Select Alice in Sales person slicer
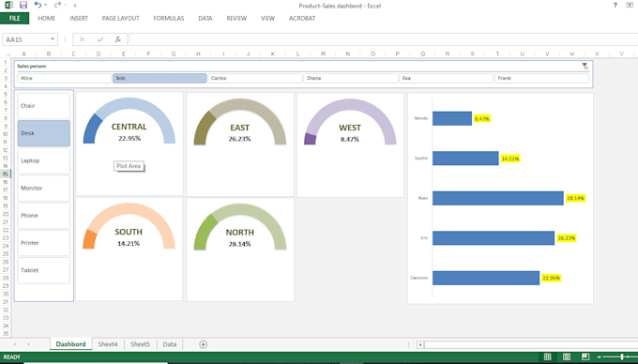638x364 pixels. pos(65,78)
